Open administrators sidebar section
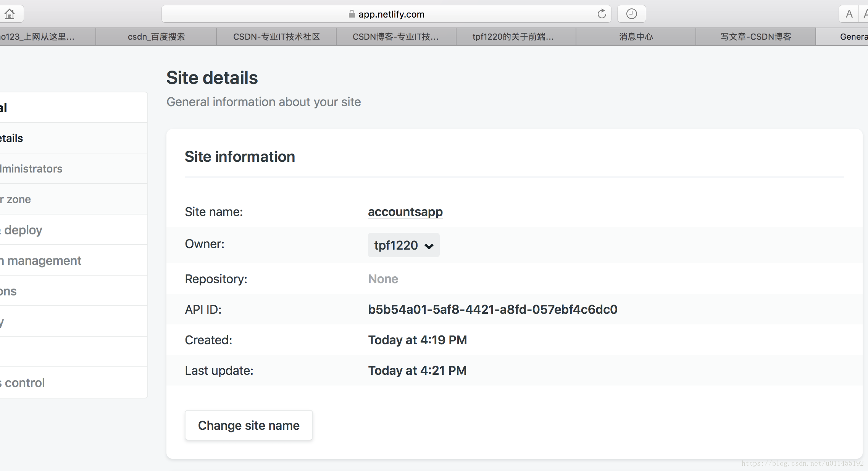 pyautogui.click(x=31, y=169)
